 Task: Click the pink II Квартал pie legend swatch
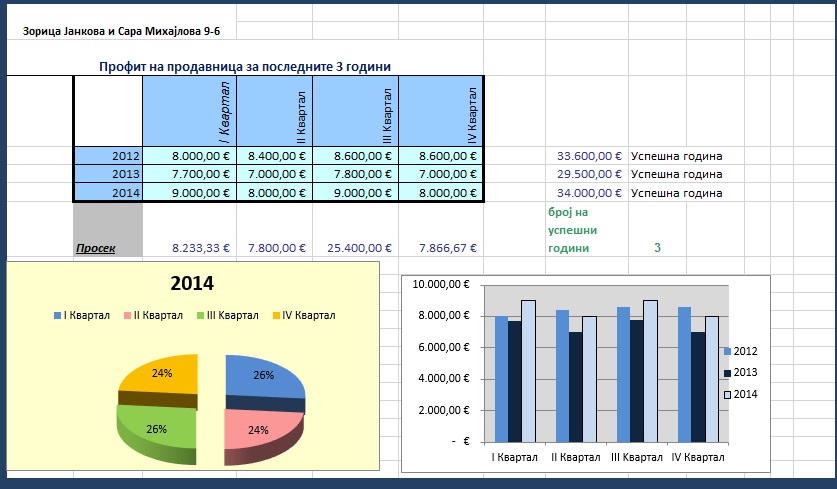128,316
